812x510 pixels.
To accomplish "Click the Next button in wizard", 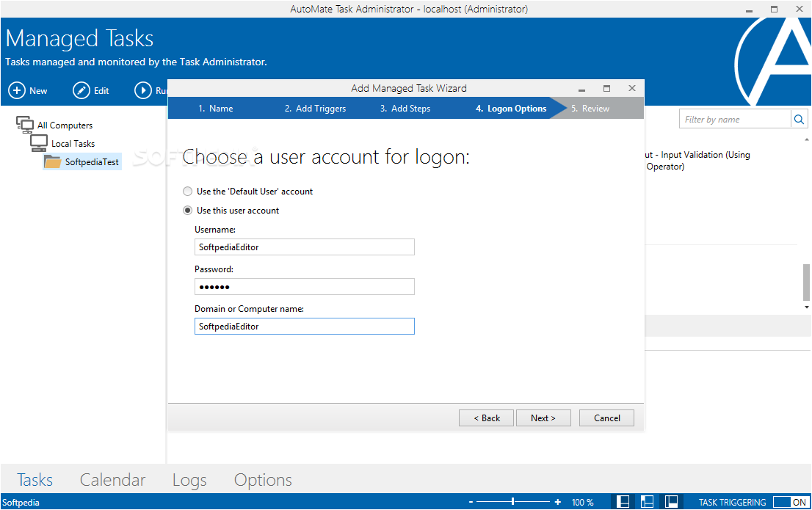I will 543,418.
